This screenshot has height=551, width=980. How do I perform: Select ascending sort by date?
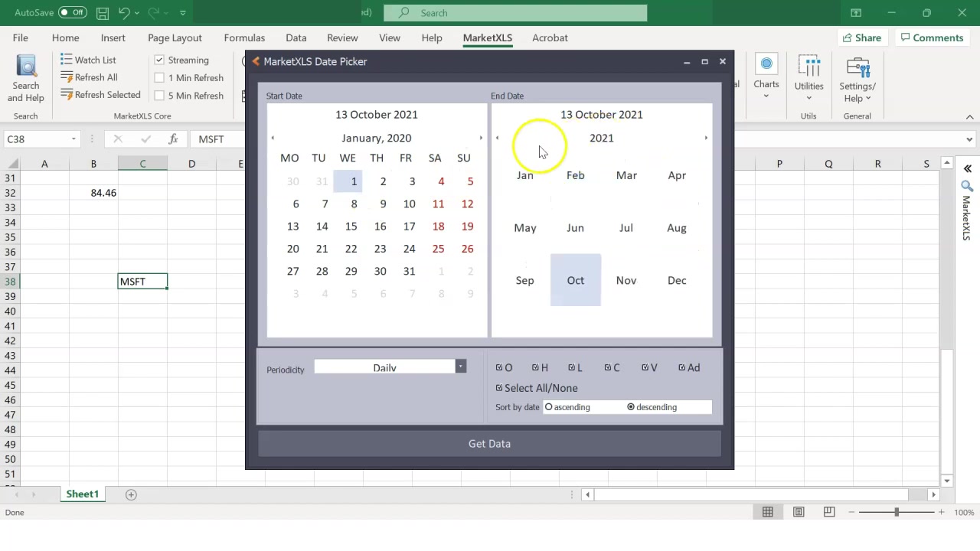click(x=548, y=407)
